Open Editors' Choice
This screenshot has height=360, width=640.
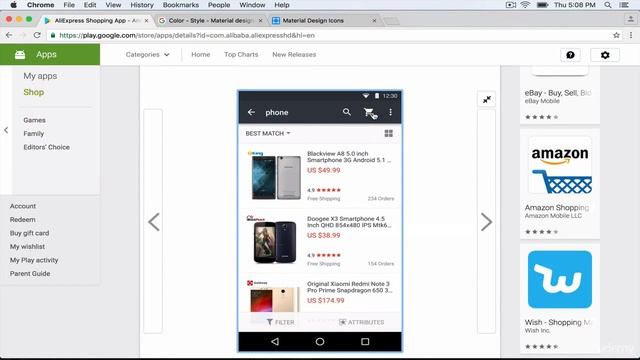[46, 147]
